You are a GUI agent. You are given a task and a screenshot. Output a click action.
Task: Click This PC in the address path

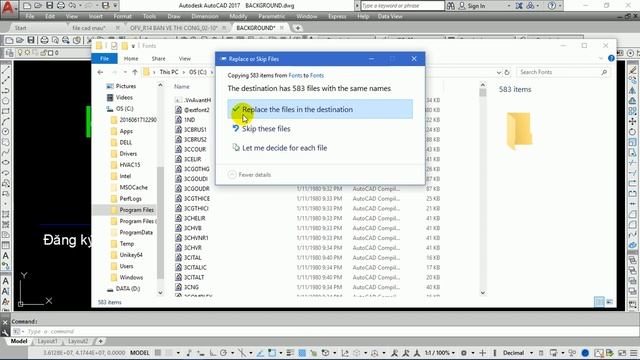pos(169,72)
